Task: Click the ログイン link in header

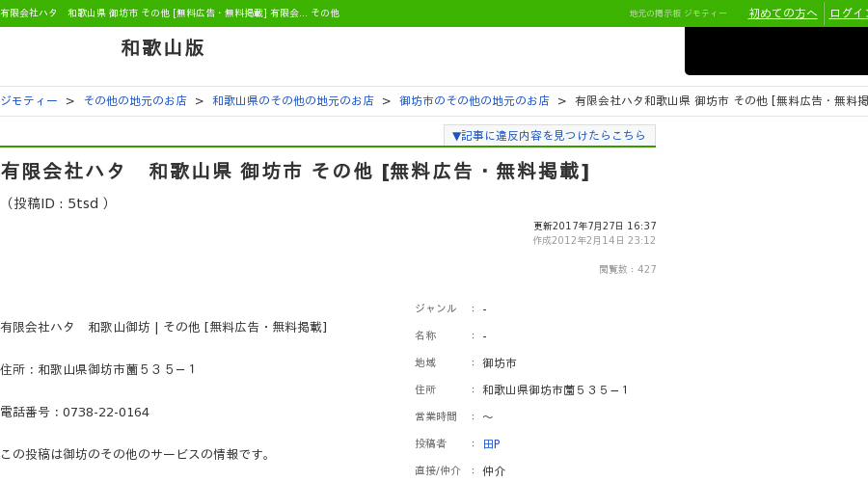Action: [849, 13]
